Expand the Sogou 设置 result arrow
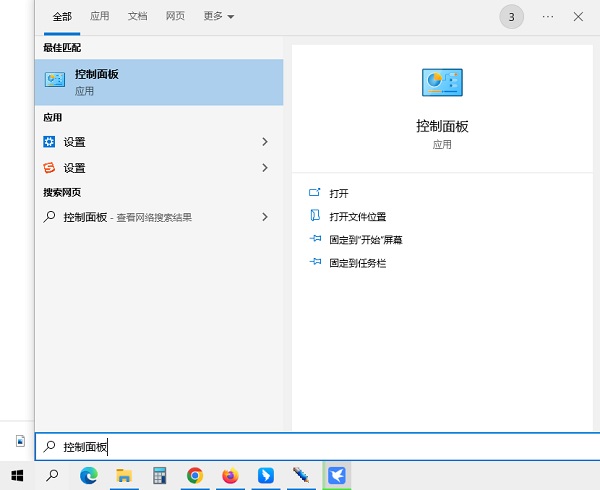The height and width of the screenshot is (490, 600). click(x=265, y=168)
